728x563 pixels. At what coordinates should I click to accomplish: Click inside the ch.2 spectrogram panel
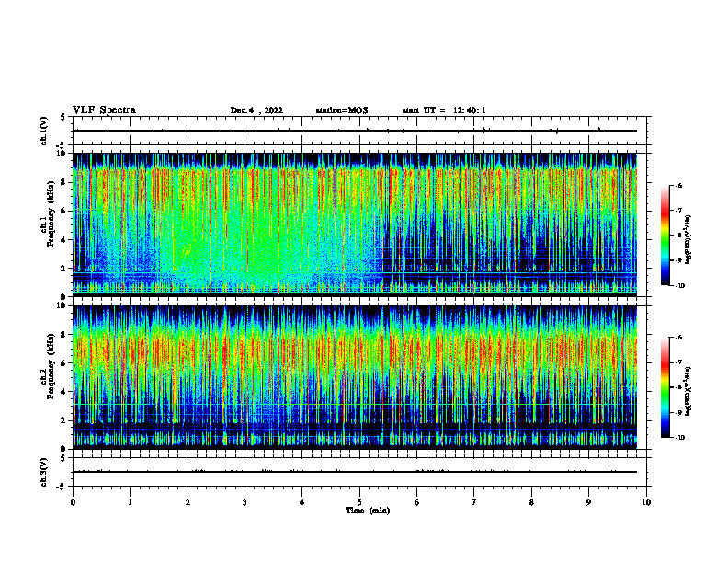355,377
